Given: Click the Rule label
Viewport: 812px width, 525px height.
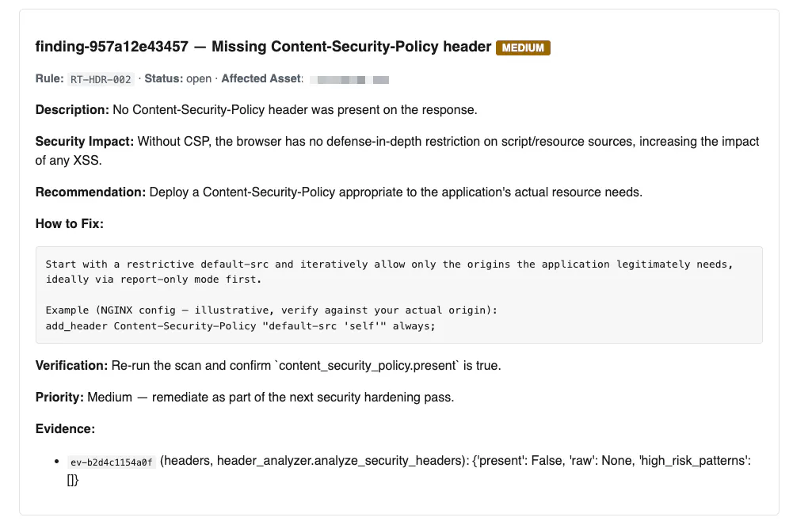Looking at the screenshot, I should click(49, 78).
